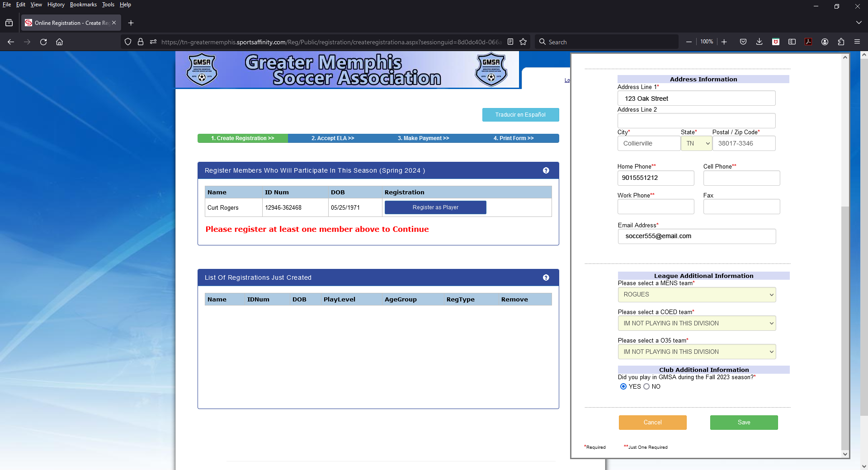This screenshot has height=470, width=868.
Task: Click the Work Phone field
Action: coord(656,207)
